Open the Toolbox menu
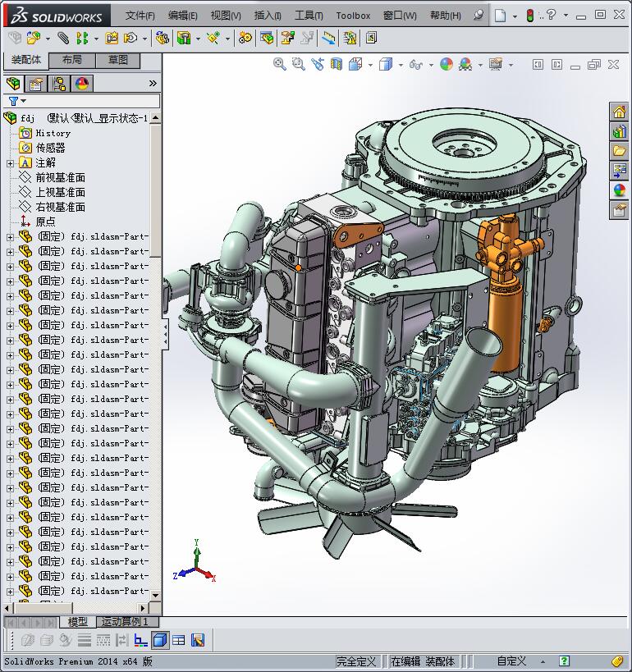Screen dimensions: 632x672 click(353, 16)
